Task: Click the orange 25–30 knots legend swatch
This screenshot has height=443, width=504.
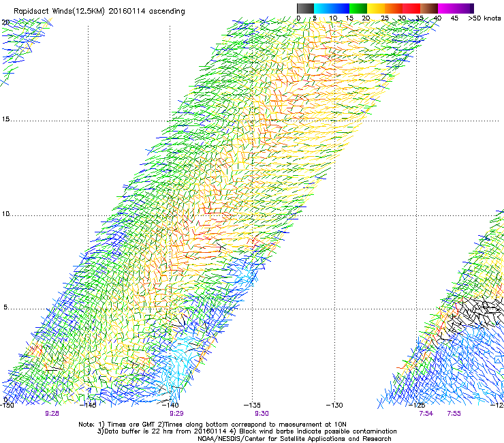Action: click(x=394, y=8)
